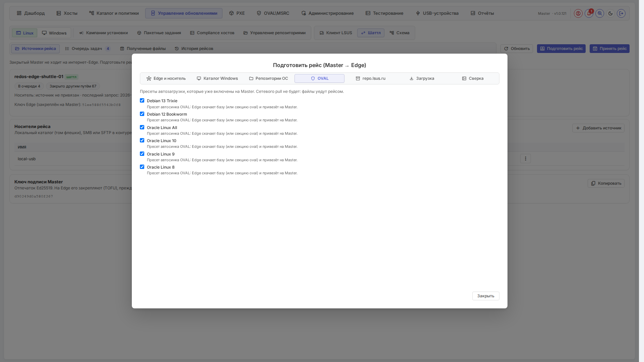Click Добавить источник button
Viewport: 644px width, 362px height.
pyautogui.click(x=598, y=128)
